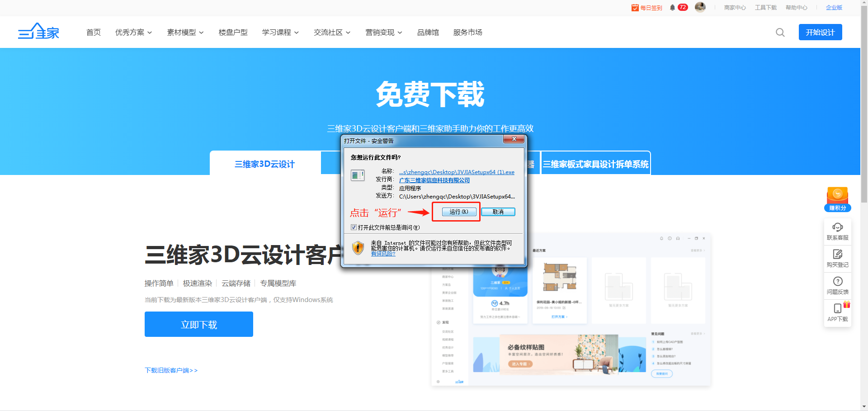The width and height of the screenshot is (868, 411).
Task: Open 帮助中心 in the top bar
Action: 797,8
